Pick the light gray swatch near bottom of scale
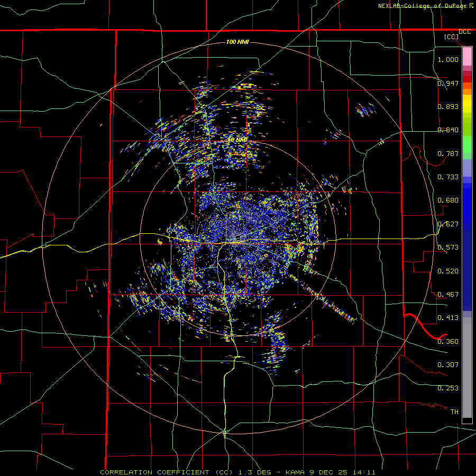This screenshot has width=476, height=476. (x=467, y=368)
